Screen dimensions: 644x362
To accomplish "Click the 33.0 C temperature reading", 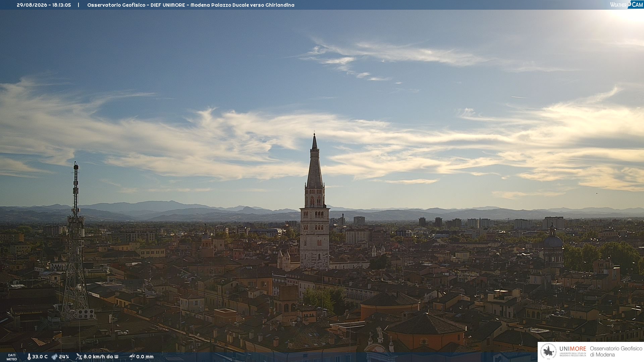I will click(x=40, y=357).
